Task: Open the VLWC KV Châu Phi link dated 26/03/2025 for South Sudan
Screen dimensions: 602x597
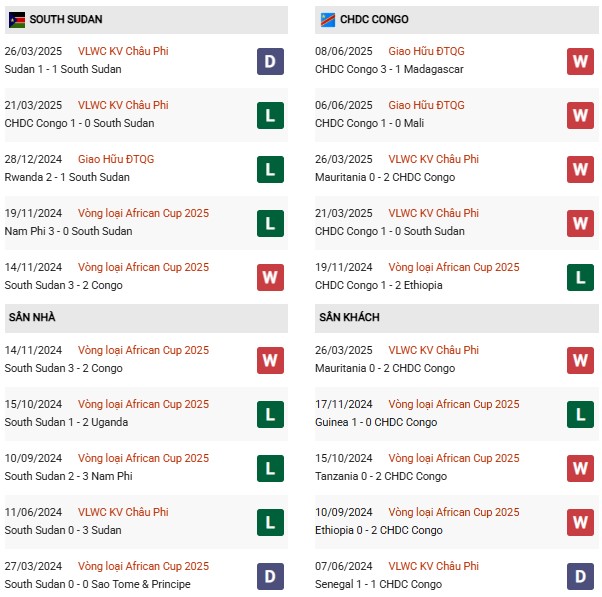Action: coord(123,51)
